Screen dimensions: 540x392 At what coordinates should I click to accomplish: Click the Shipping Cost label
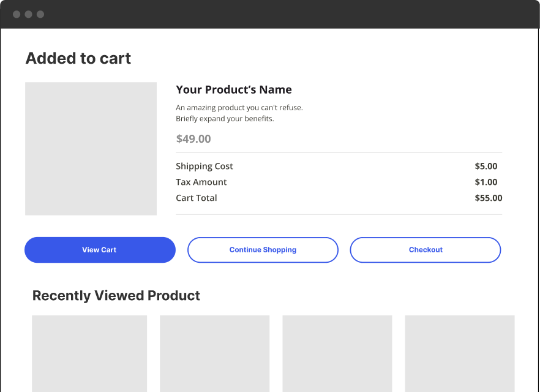(x=204, y=166)
